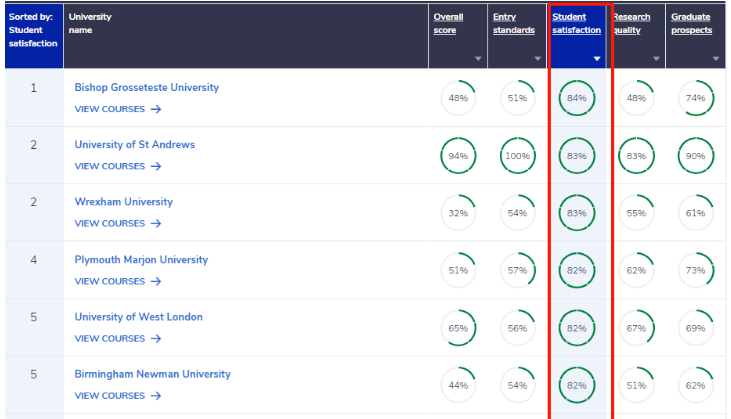This screenshot has height=419, width=731.
Task: Click West London 69% graduate prospects circle
Action: point(696,328)
